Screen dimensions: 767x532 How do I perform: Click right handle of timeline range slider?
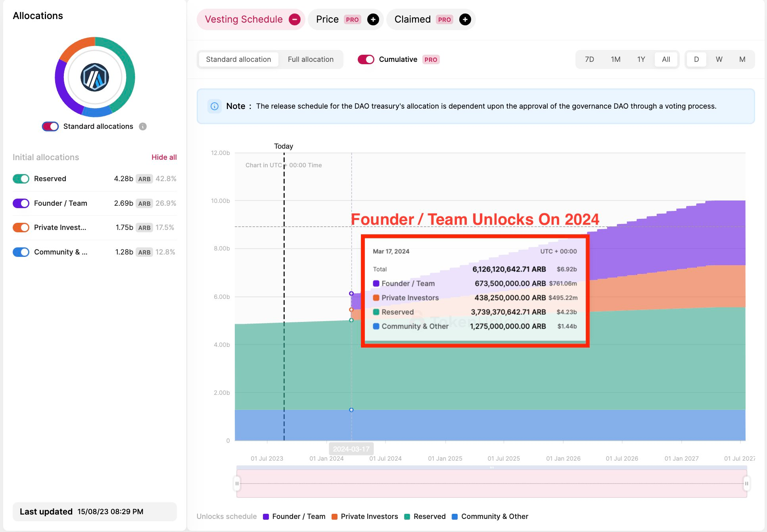coord(746,483)
